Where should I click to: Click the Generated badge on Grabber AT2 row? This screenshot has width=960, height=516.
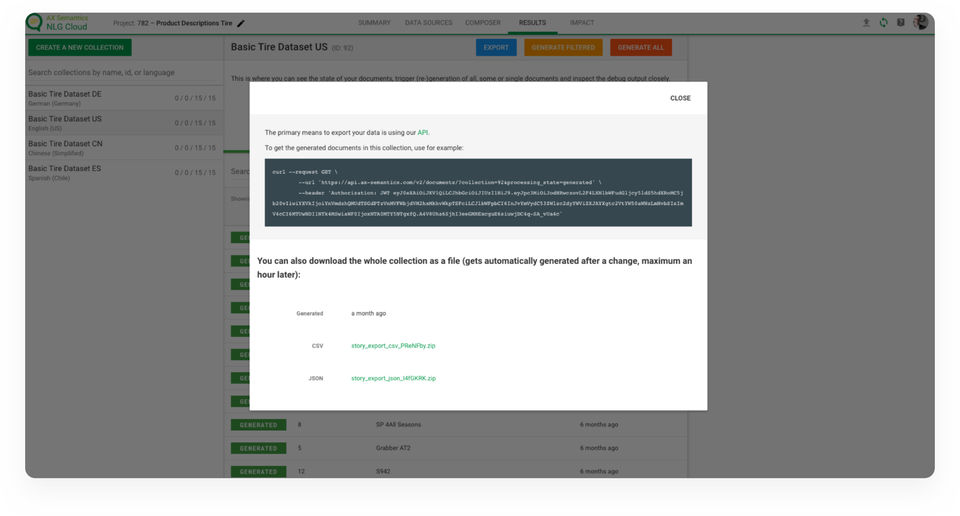258,448
